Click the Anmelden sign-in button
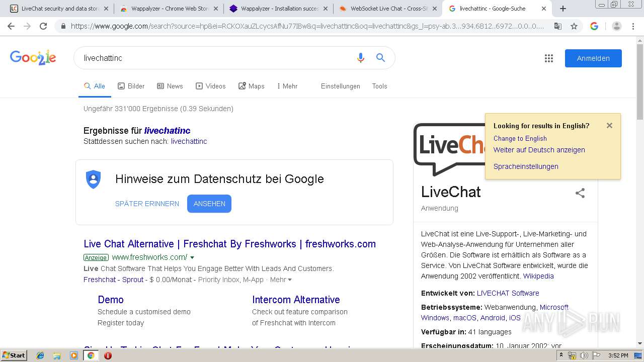 pyautogui.click(x=593, y=58)
